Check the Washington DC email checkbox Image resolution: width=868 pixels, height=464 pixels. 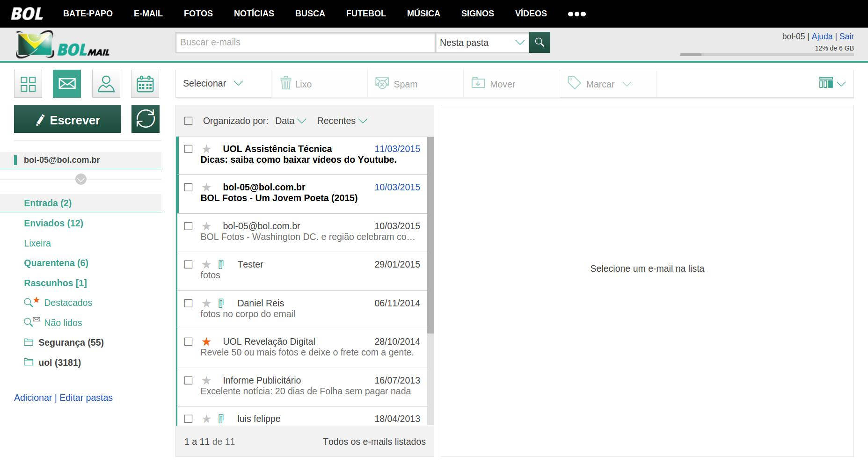click(x=189, y=226)
